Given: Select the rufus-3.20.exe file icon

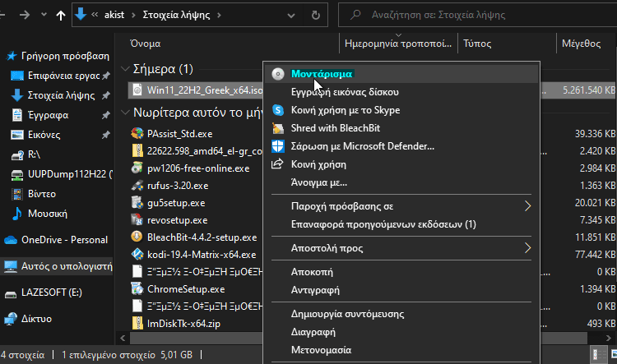Looking at the screenshot, I should click(137, 185).
